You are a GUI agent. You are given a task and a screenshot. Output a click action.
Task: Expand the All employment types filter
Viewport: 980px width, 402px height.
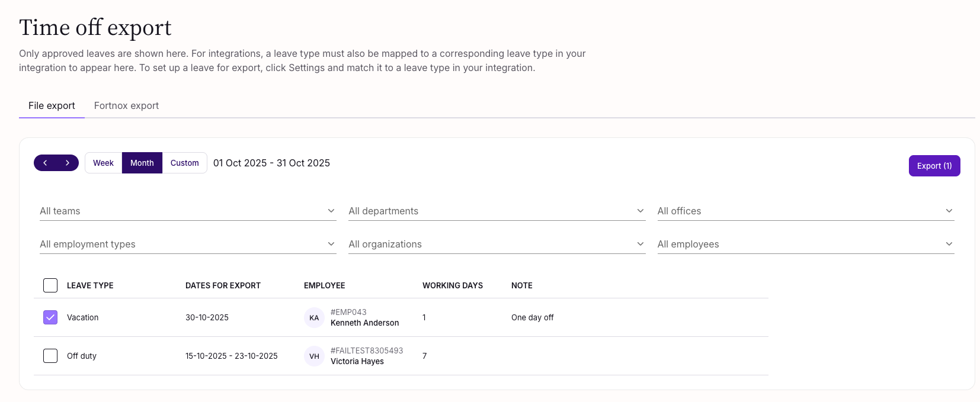[187, 245]
